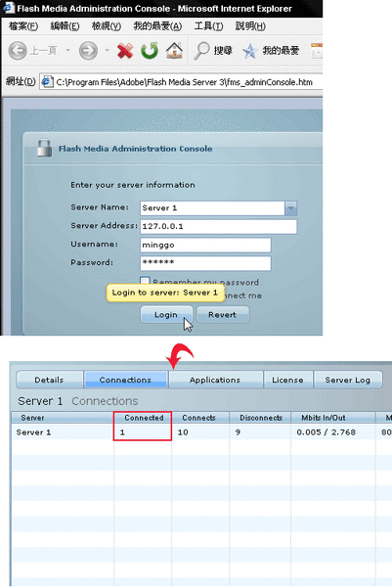Click the Connects value 10
The height and width of the screenshot is (587, 392).
tap(183, 432)
